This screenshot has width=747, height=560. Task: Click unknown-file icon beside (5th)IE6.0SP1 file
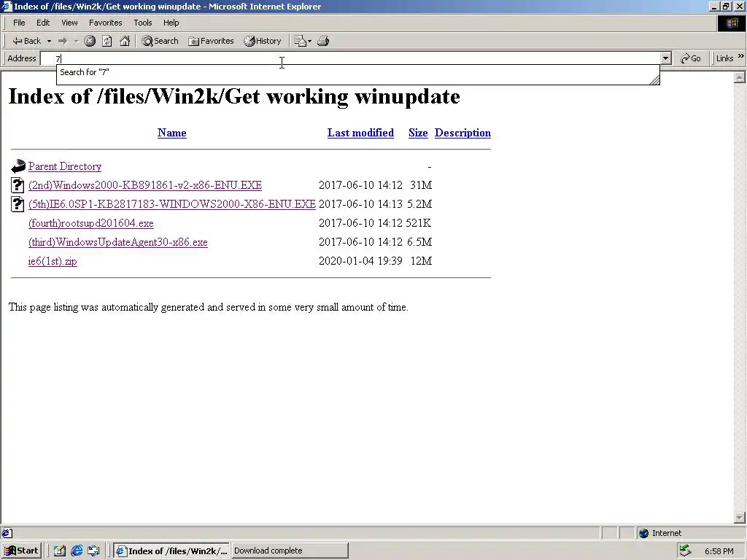[18, 204]
